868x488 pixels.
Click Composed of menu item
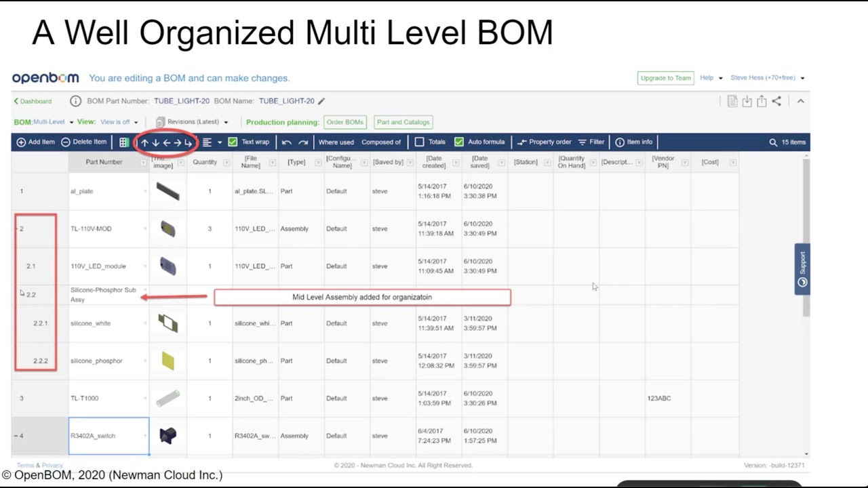pos(381,142)
